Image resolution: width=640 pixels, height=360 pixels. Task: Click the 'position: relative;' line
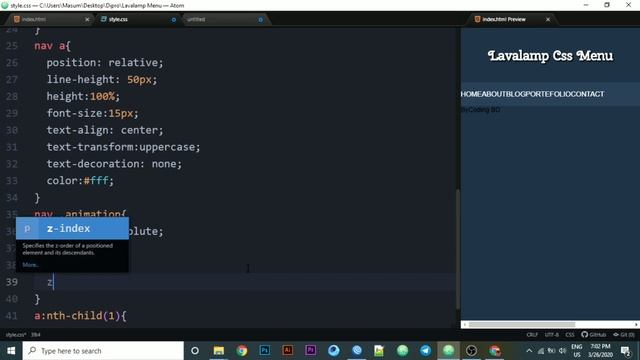coord(104,62)
